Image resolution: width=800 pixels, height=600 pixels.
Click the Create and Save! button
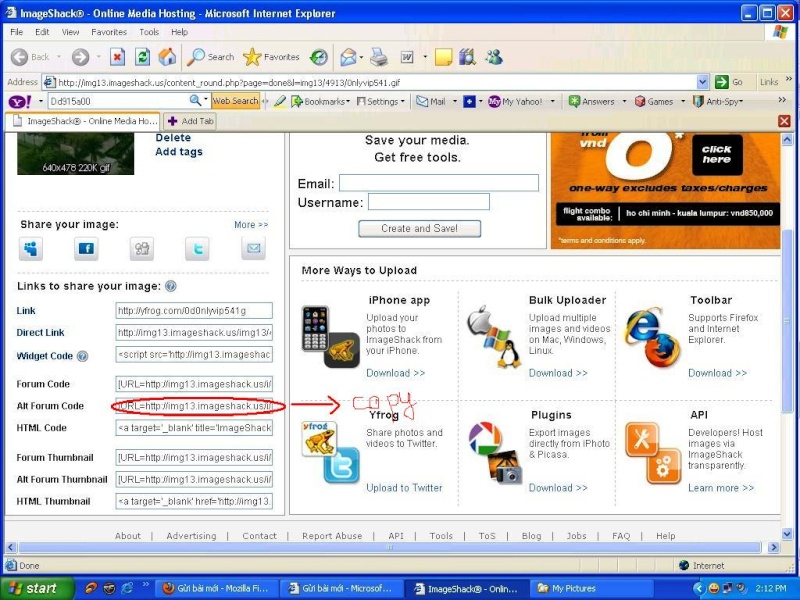tap(419, 229)
